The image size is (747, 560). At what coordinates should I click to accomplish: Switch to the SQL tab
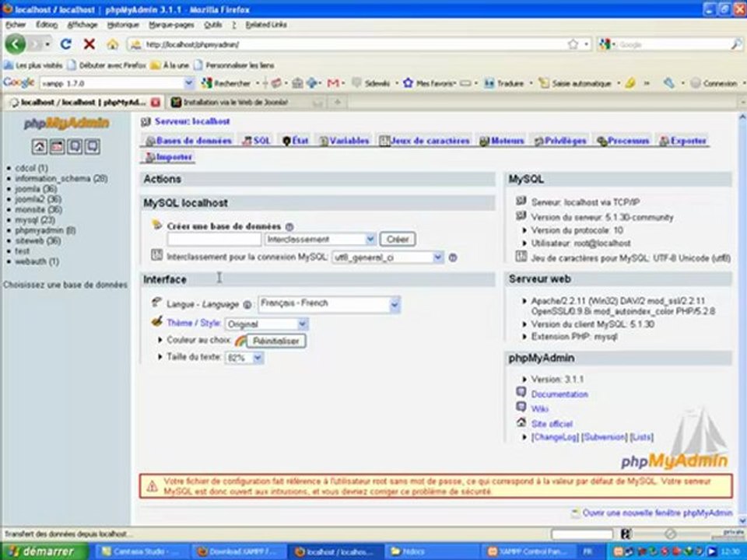coord(256,141)
